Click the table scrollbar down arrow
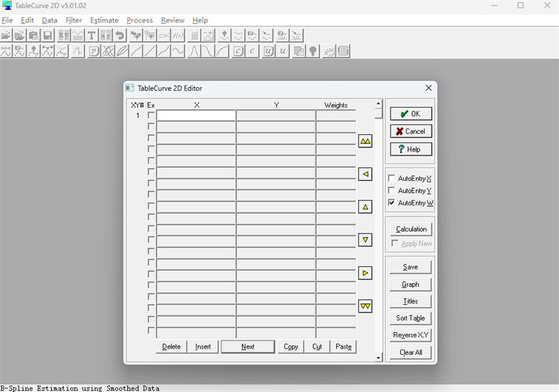Image resolution: width=559 pixels, height=392 pixels. coord(379,357)
